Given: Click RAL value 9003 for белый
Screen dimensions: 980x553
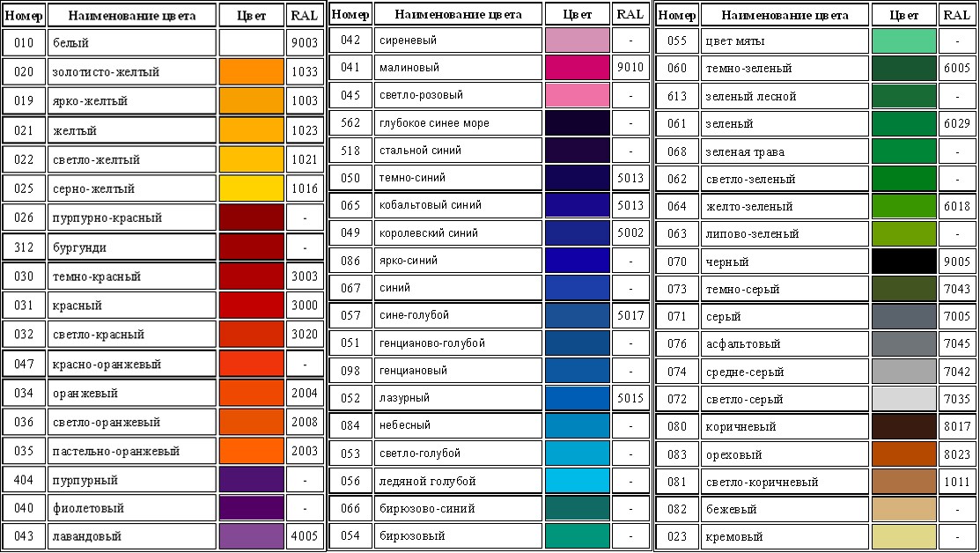Looking at the screenshot, I should pyautogui.click(x=305, y=42).
